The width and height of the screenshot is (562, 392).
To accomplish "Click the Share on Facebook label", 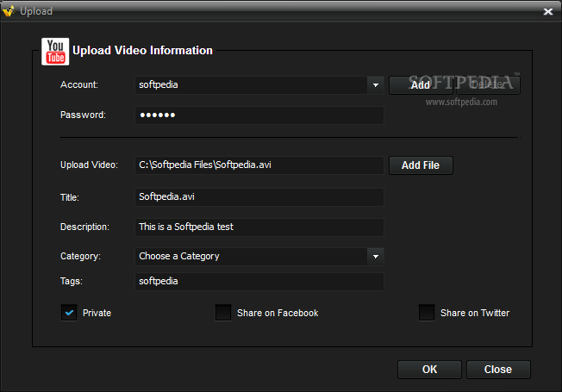I will click(x=278, y=313).
